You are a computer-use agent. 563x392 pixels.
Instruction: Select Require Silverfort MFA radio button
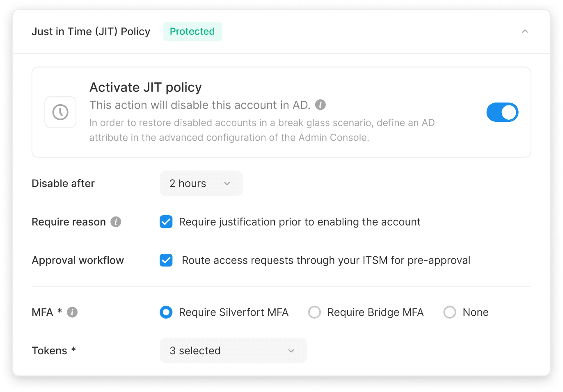pyautogui.click(x=166, y=312)
